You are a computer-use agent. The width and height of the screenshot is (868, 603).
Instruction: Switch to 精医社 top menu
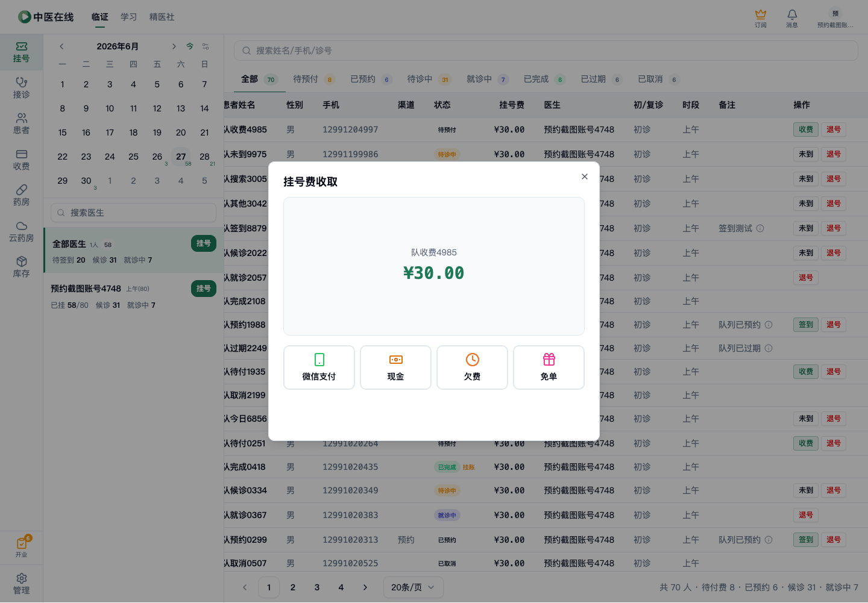[x=162, y=17]
